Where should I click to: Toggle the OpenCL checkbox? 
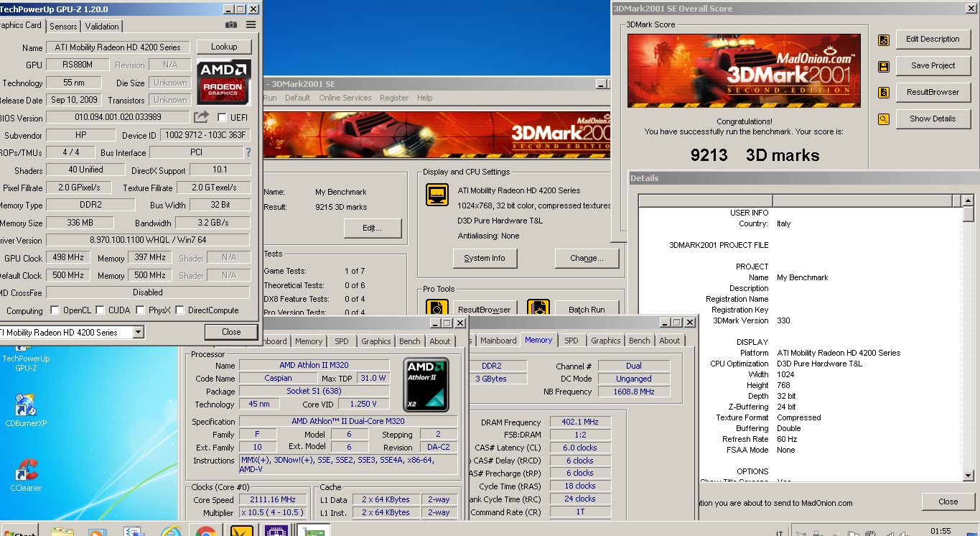pyautogui.click(x=55, y=310)
